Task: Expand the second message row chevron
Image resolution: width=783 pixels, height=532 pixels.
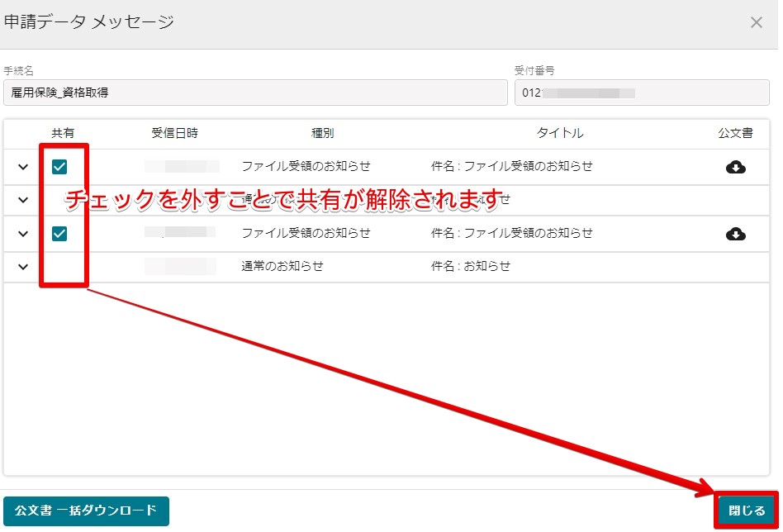Action: [23, 200]
